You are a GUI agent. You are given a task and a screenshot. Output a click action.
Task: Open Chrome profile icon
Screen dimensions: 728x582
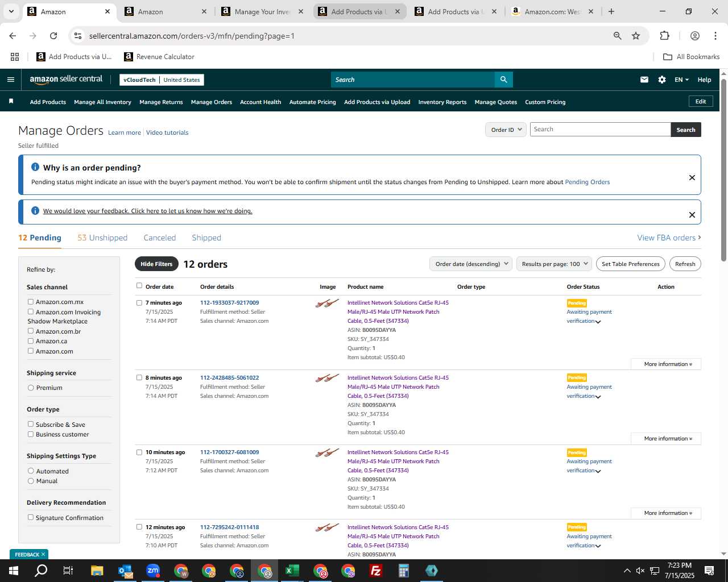[x=695, y=36]
